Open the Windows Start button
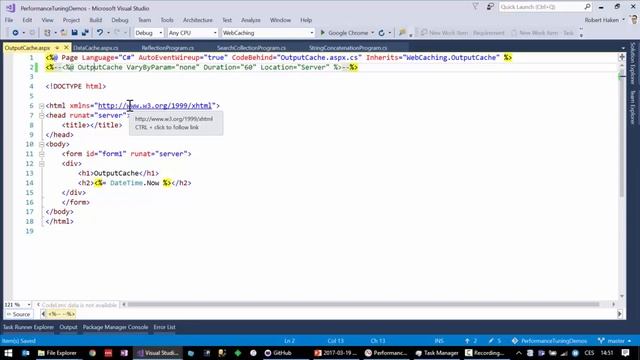 click(8, 353)
